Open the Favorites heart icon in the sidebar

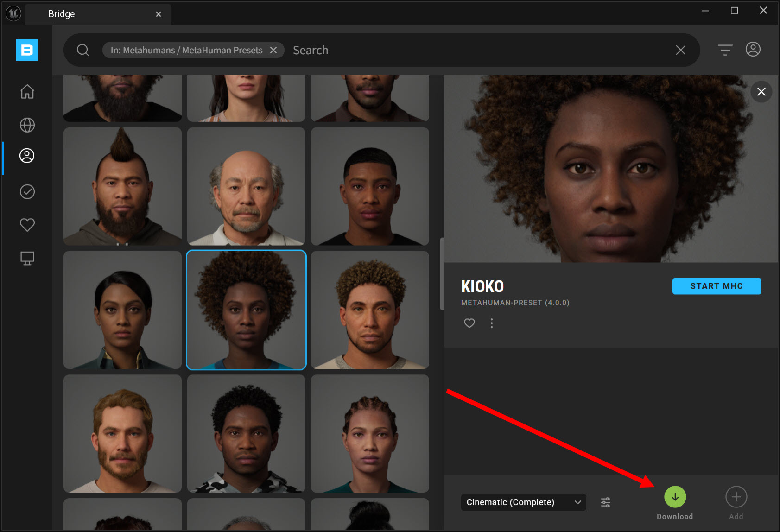pos(27,225)
